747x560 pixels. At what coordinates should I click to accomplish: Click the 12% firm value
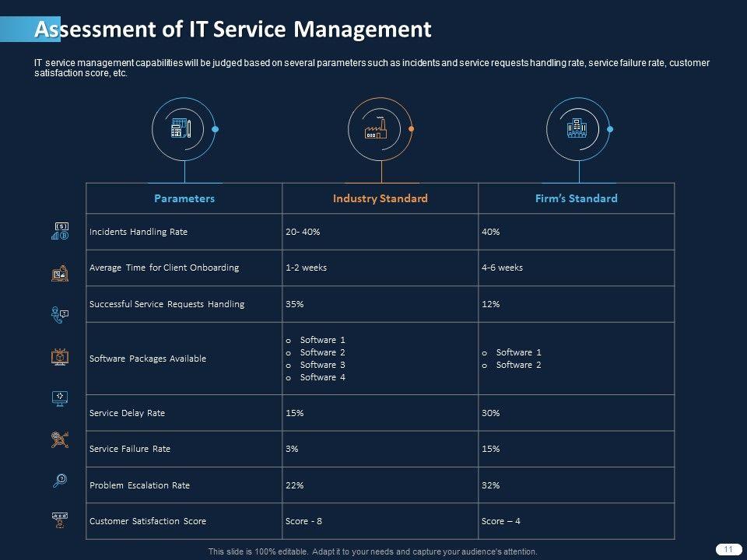577,304
